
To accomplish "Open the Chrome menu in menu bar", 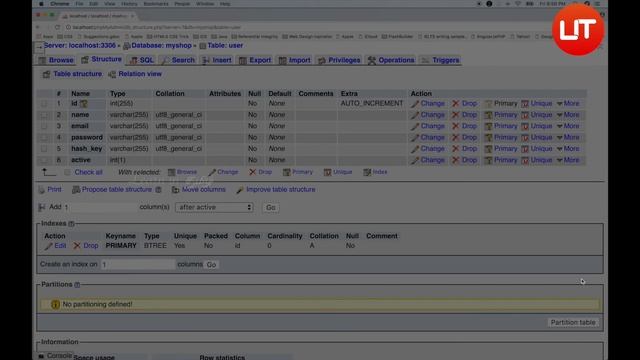I will click(60, 4).
